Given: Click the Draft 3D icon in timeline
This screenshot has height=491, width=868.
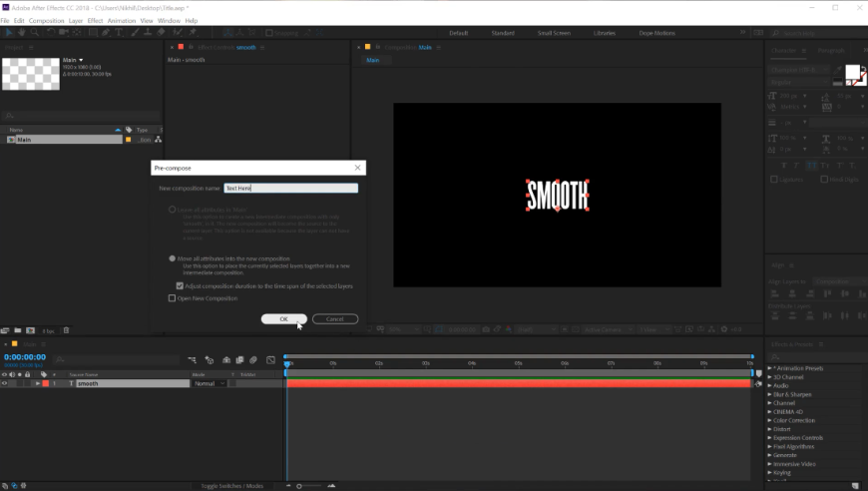Looking at the screenshot, I should point(210,360).
